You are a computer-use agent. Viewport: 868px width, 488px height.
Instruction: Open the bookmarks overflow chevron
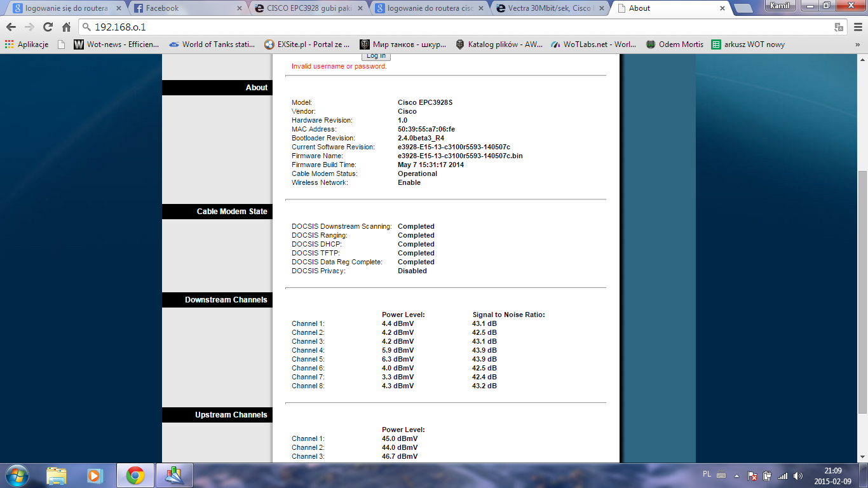click(858, 44)
